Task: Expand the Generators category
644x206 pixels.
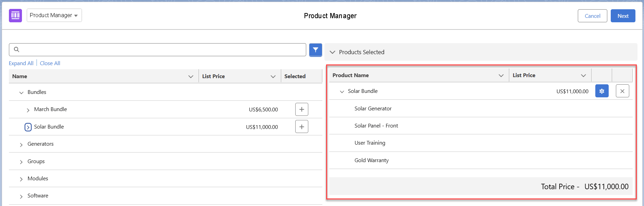Action: (x=21, y=145)
